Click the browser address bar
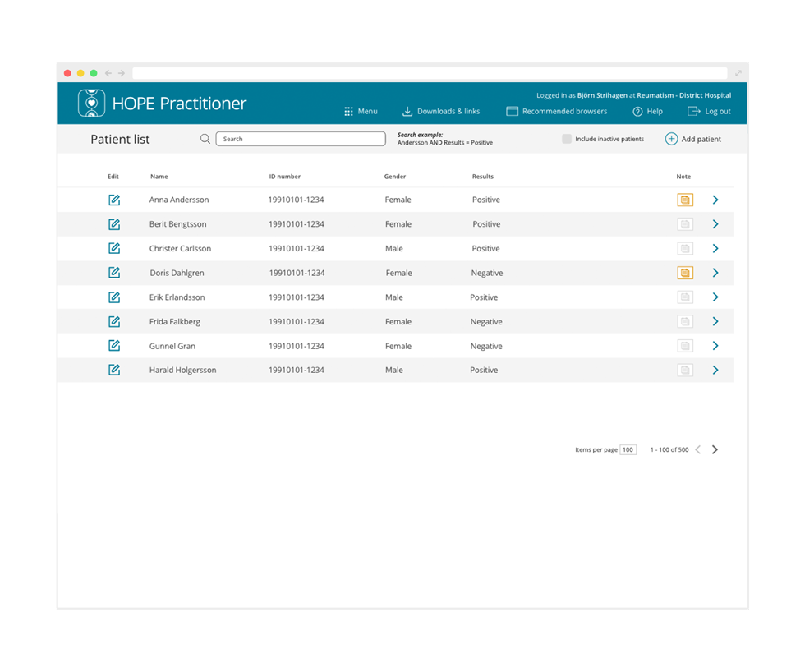 [x=430, y=73]
